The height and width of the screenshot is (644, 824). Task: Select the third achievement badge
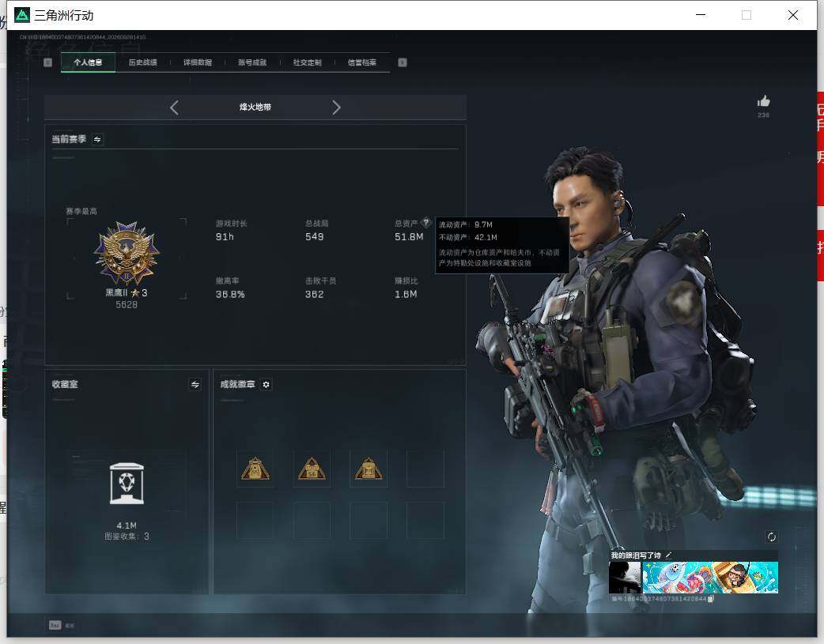click(369, 469)
